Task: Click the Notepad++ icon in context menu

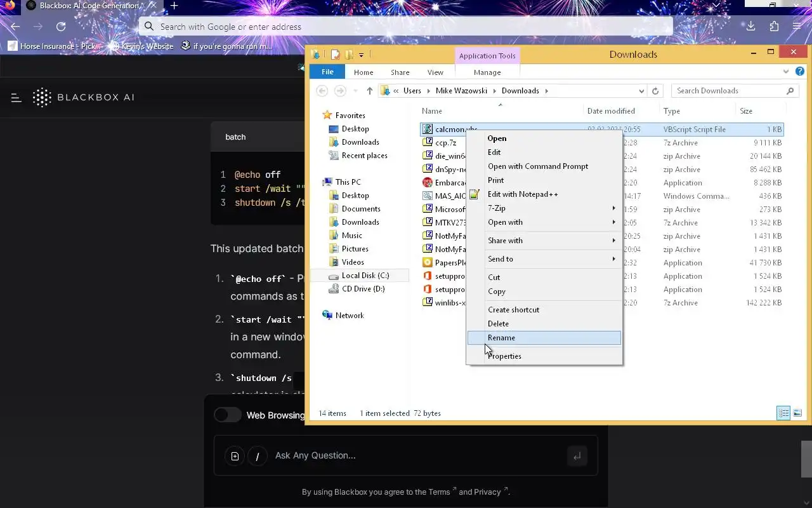Action: point(475,194)
